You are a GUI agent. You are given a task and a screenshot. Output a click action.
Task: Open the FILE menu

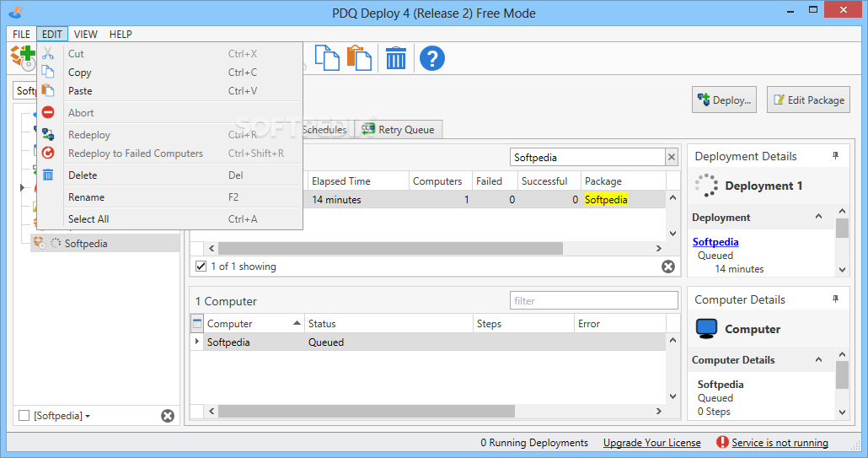(x=21, y=34)
